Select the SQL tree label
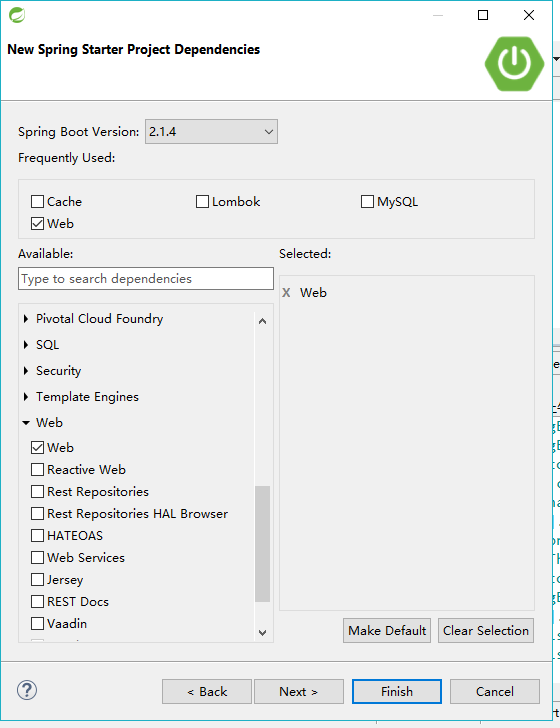The width and height of the screenshot is (560, 728). coord(47,345)
